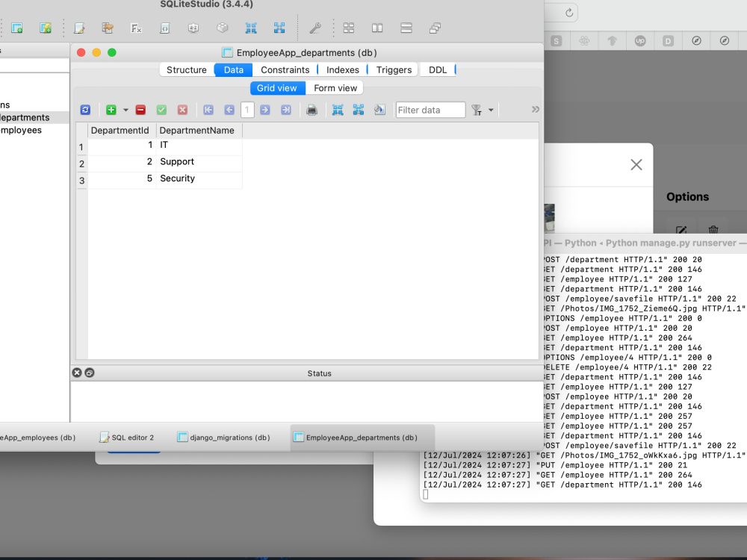Print the table data with printer icon

(x=312, y=110)
